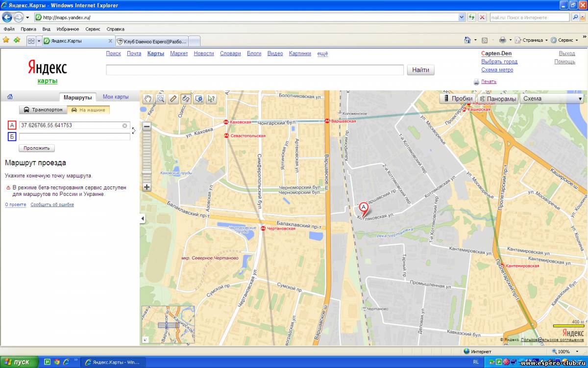Click the map info pointer tool
This screenshot has height=368, width=588.
[x=211, y=99]
